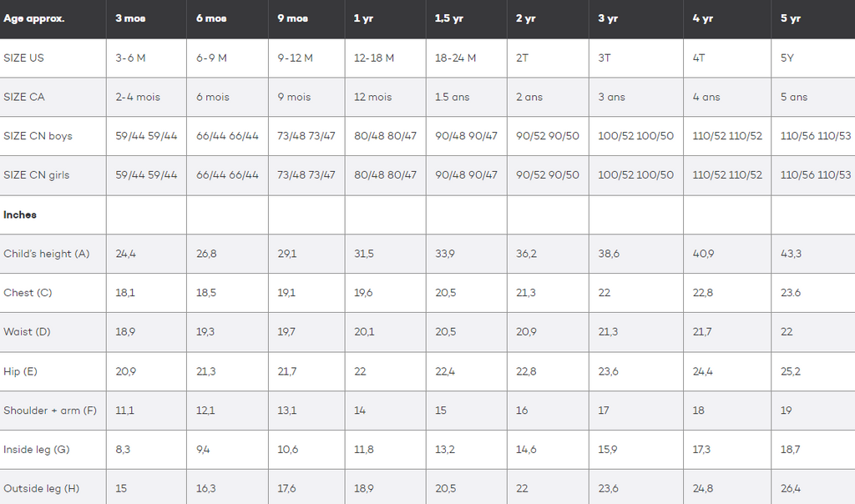
Task: Select the SIZE US row label
Action: pos(23,58)
